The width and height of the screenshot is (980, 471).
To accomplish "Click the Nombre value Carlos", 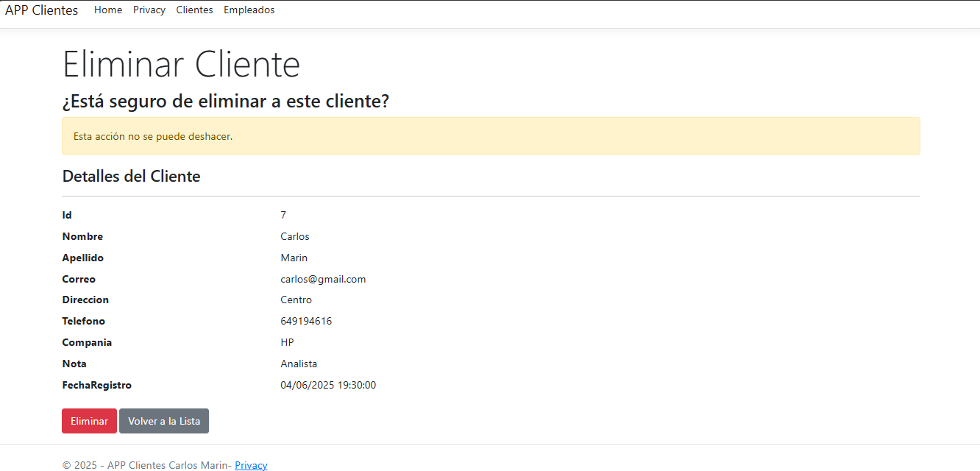I will 294,236.
